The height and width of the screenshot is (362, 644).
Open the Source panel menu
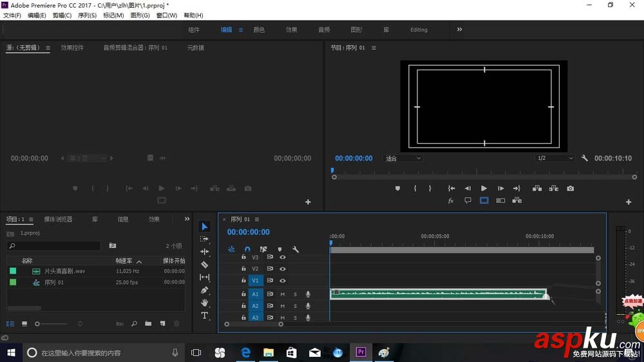48,48
